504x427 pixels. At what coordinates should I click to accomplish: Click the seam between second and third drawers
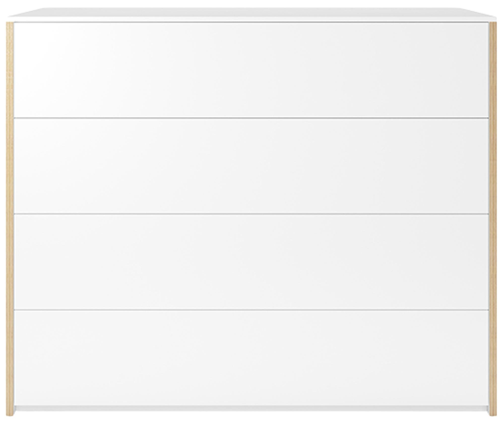[252, 214]
